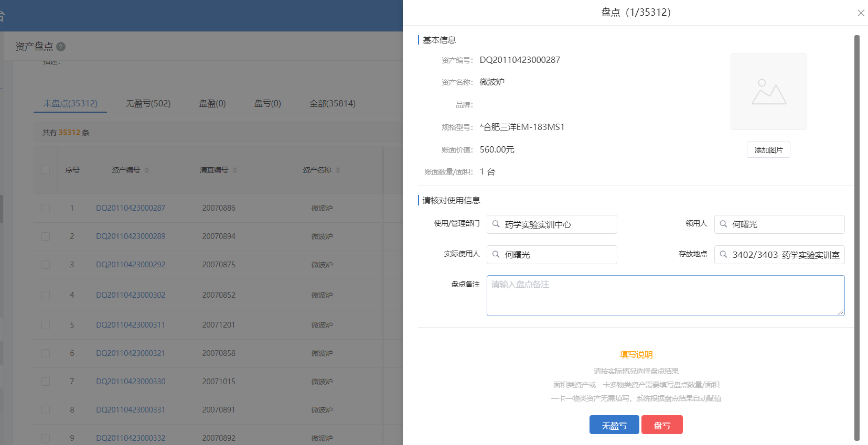
Task: Check the row 4 checkbox
Action: tap(46, 295)
